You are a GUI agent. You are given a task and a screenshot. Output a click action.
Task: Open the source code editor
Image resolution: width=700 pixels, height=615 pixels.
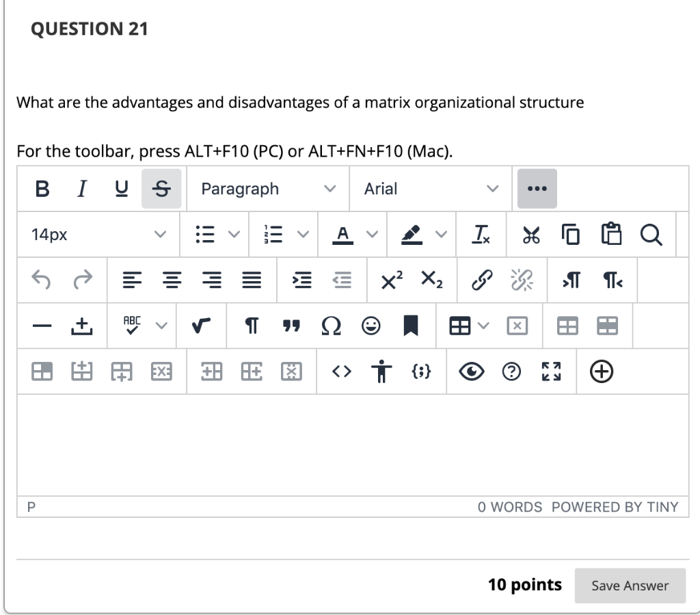click(x=340, y=371)
